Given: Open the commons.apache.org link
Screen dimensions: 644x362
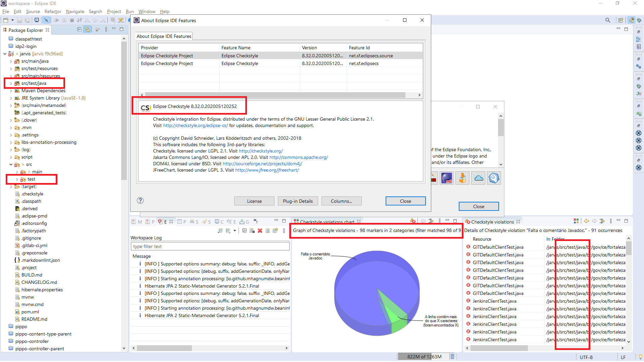Looking at the screenshot, I should click(299, 157).
